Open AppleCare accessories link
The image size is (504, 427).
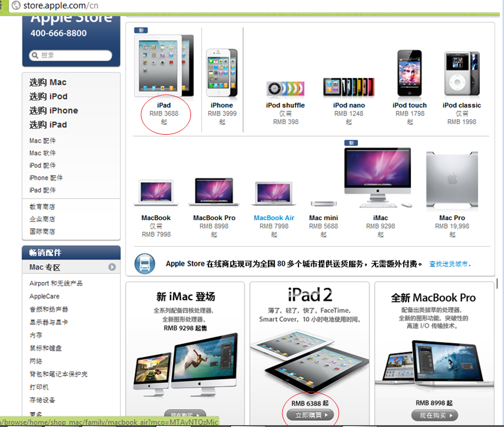click(44, 296)
